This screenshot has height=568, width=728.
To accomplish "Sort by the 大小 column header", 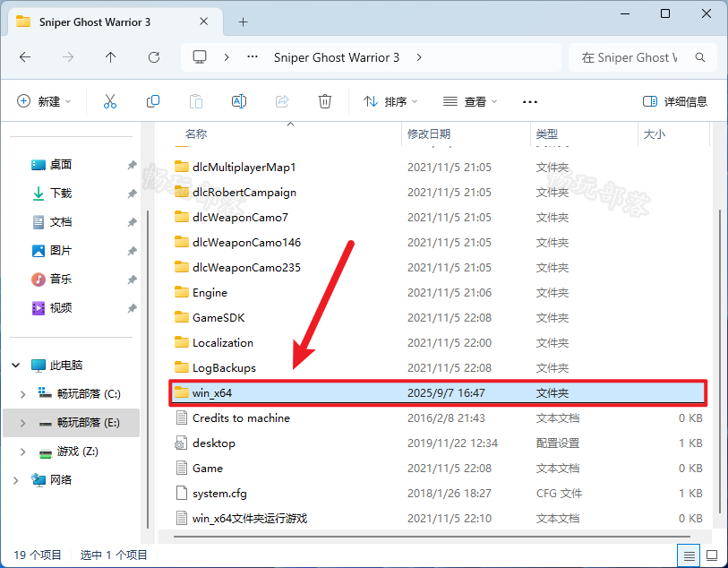I will click(x=655, y=134).
